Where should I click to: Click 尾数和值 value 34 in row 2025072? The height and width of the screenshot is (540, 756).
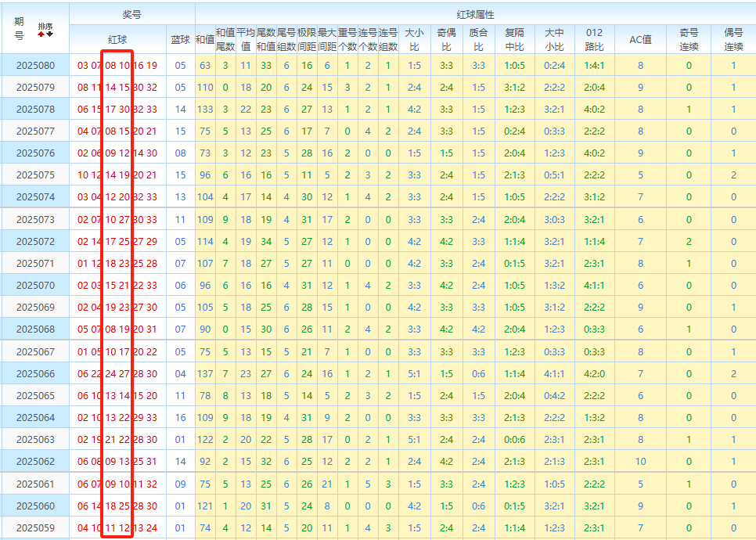point(265,242)
